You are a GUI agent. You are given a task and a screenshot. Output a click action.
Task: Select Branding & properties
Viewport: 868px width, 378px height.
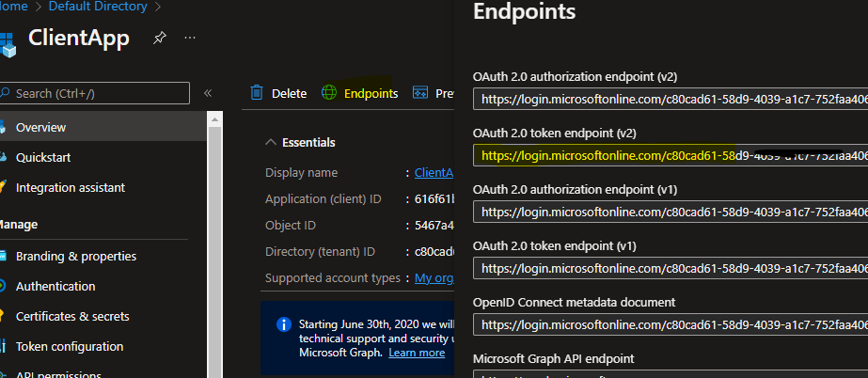75,256
